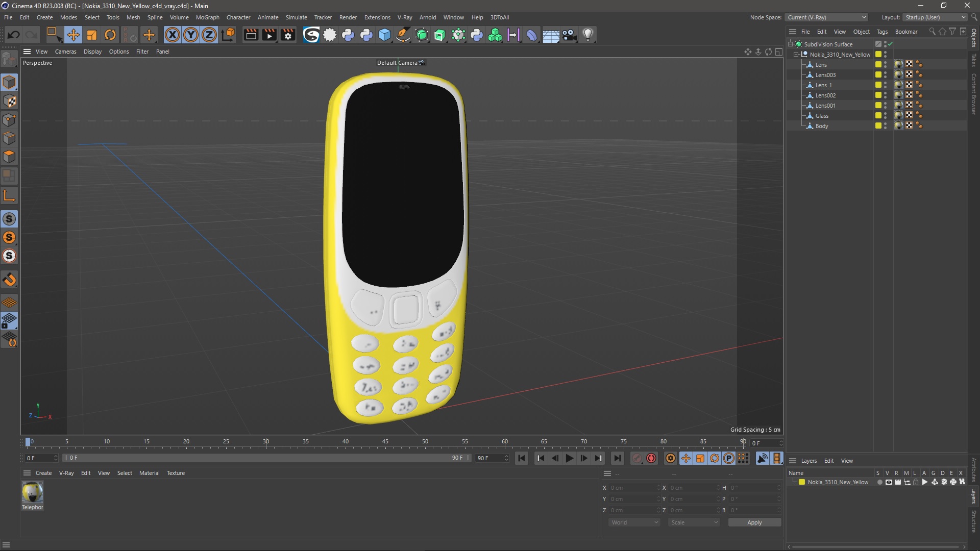Viewport: 980px width, 551px height.
Task: Add camera object from toolbar
Action: point(569,35)
